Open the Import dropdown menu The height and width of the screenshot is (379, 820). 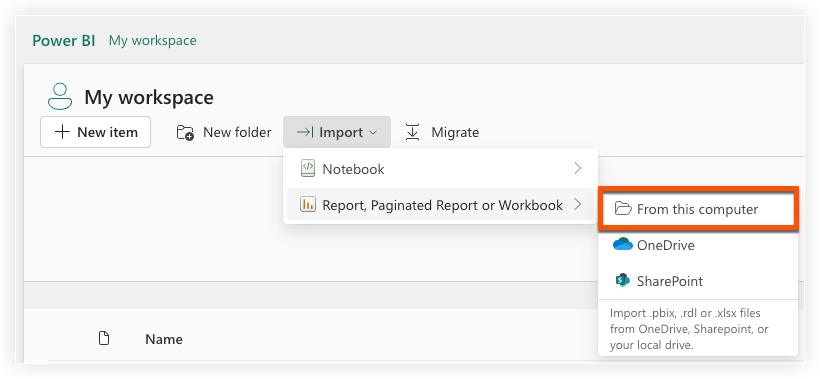click(337, 132)
